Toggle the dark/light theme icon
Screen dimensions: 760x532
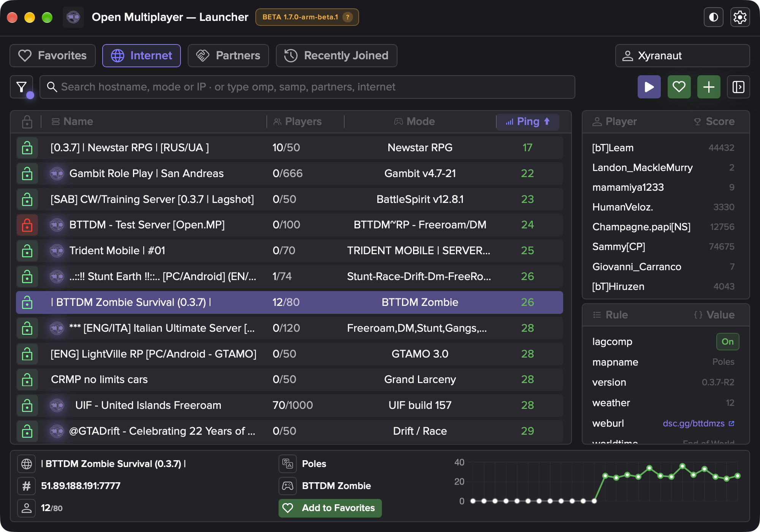point(713,17)
